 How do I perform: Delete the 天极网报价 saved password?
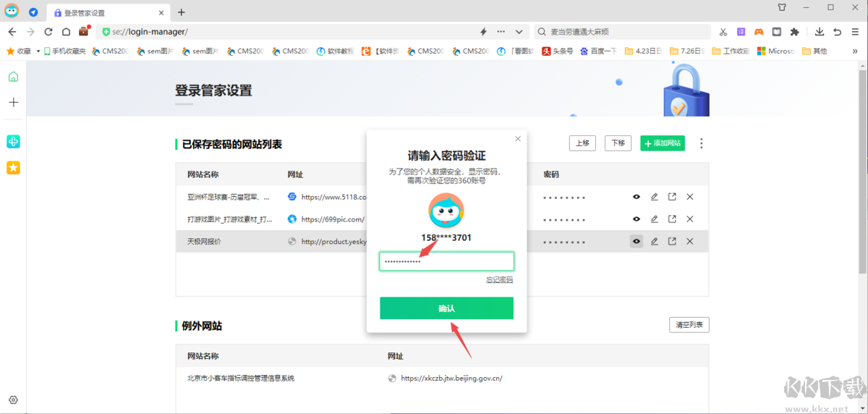click(690, 241)
